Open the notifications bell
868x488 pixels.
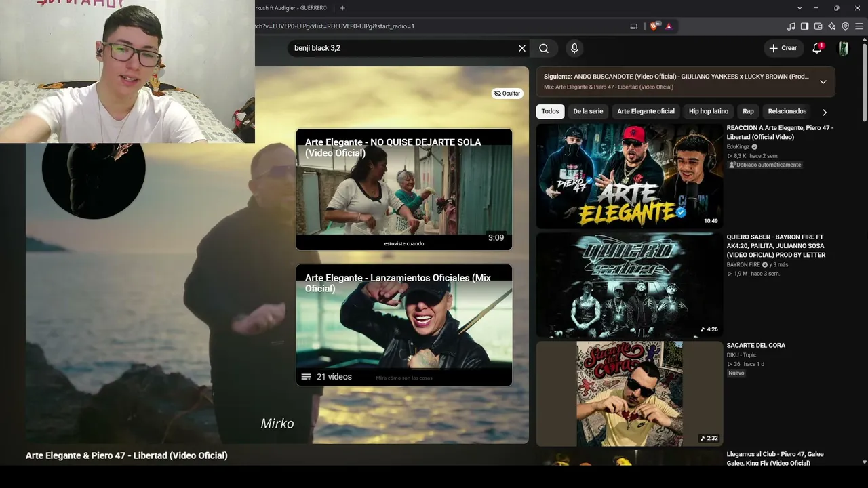[x=817, y=48]
